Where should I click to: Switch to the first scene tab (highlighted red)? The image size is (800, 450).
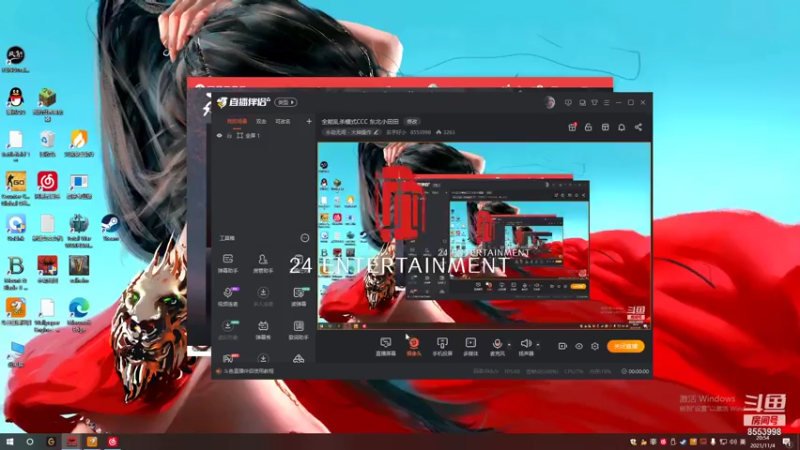(x=237, y=121)
